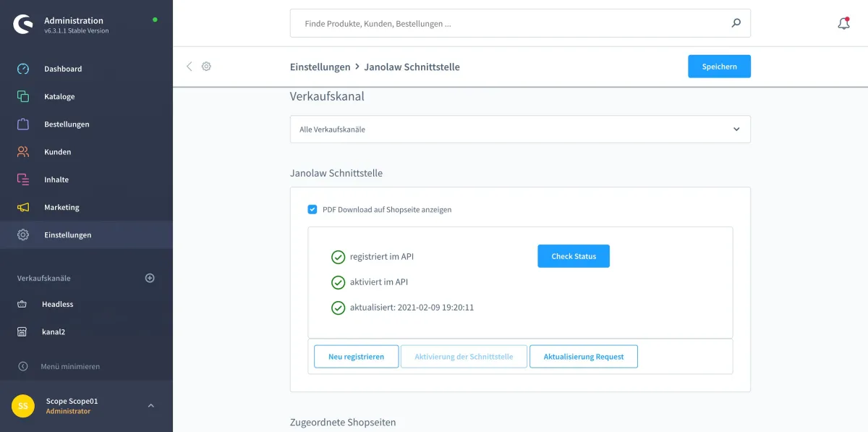
Task: Click Neu registrieren
Action: [356, 356]
